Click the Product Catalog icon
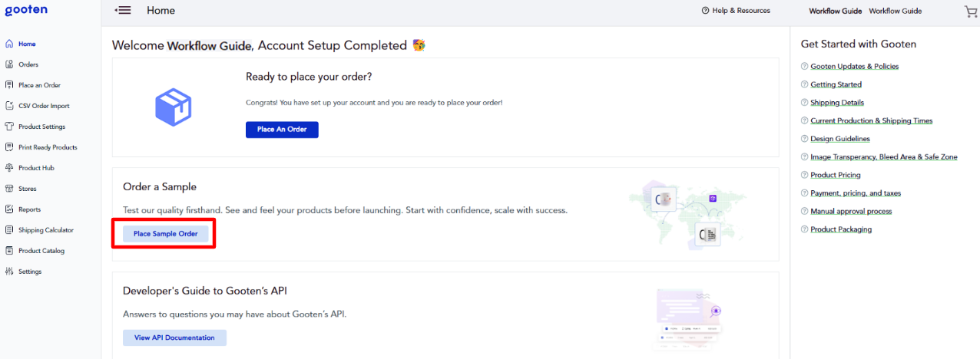 [9, 251]
